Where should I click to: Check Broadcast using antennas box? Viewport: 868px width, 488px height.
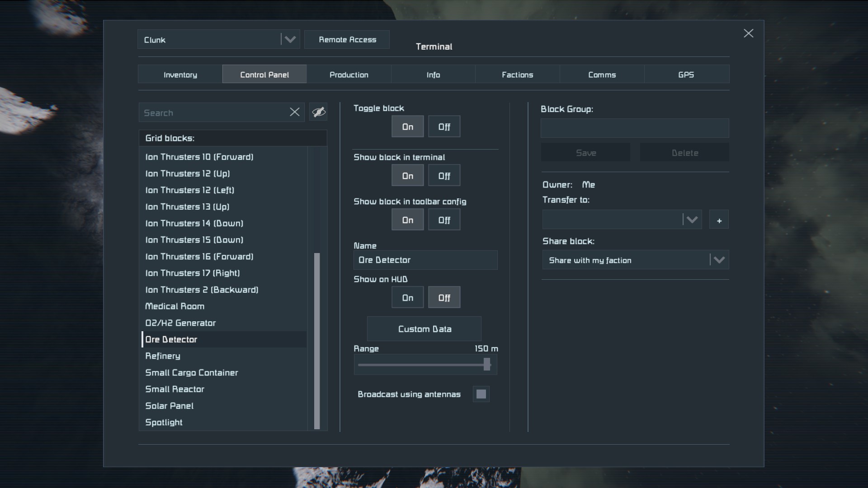point(481,394)
